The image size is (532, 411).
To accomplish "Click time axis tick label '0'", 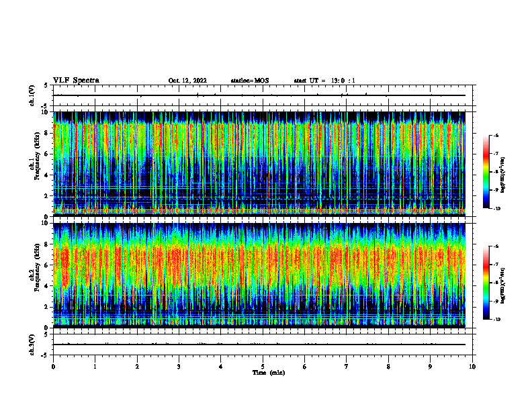I will click(x=53, y=367).
